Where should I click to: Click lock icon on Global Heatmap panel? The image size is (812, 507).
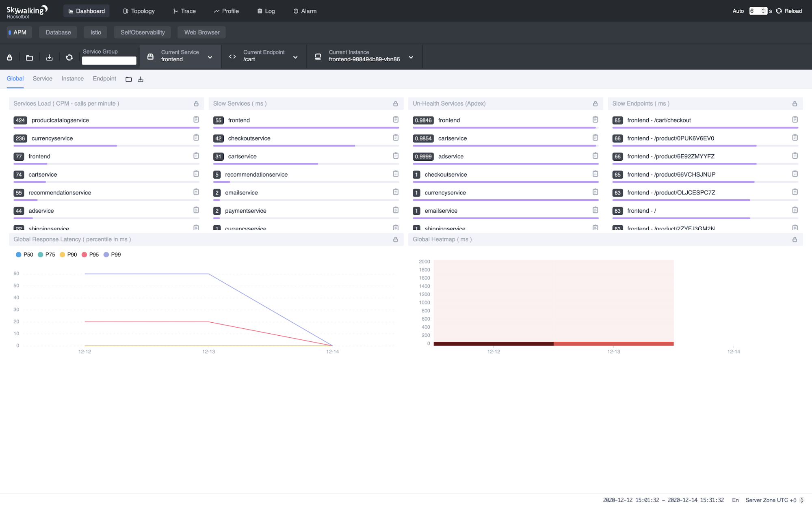click(x=795, y=239)
